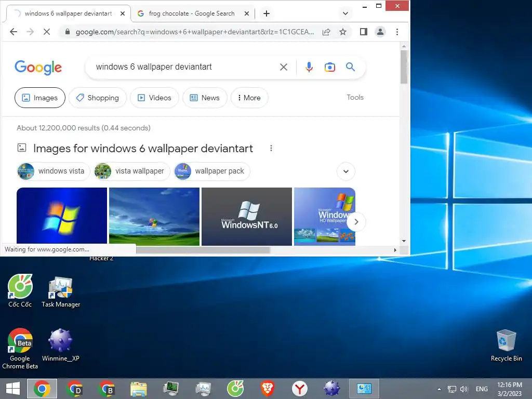Open the green hills landscape thumbnail
Screen dimensions: 532x399
tap(154, 216)
